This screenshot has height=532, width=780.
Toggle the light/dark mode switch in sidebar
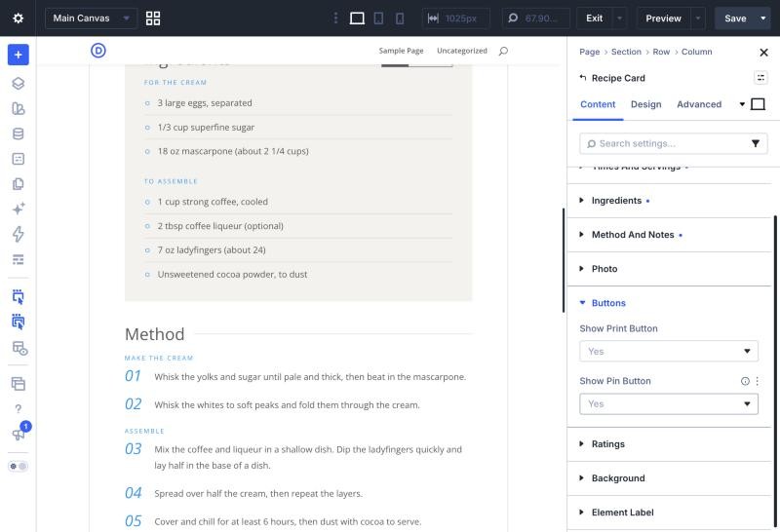point(19,467)
